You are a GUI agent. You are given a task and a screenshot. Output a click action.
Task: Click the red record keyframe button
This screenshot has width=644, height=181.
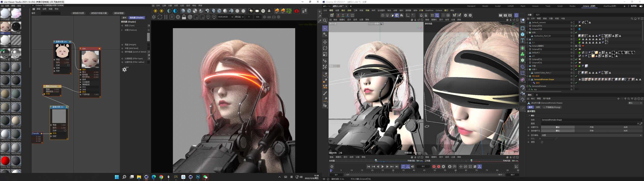click(x=434, y=167)
